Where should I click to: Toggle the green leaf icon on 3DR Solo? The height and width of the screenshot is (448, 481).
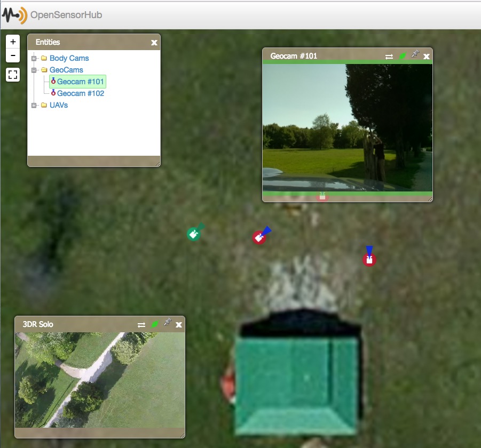click(154, 323)
